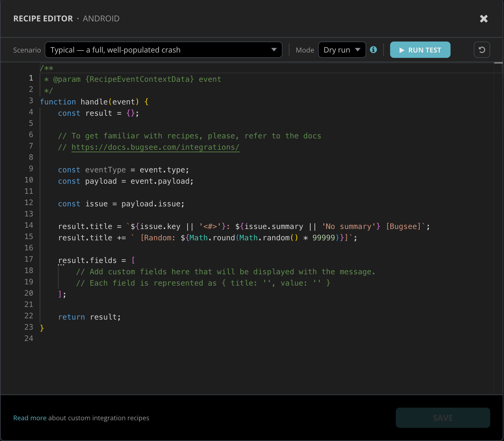This screenshot has width=504, height=441.
Task: Click the closing '];' on line 20
Action: click(62, 294)
